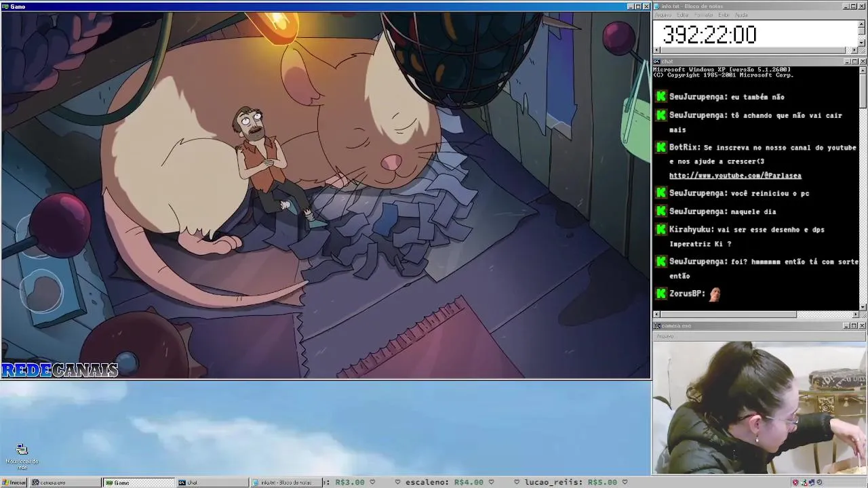This screenshot has height=488, width=868.
Task: Close the camera.exe window
Action: point(863,326)
